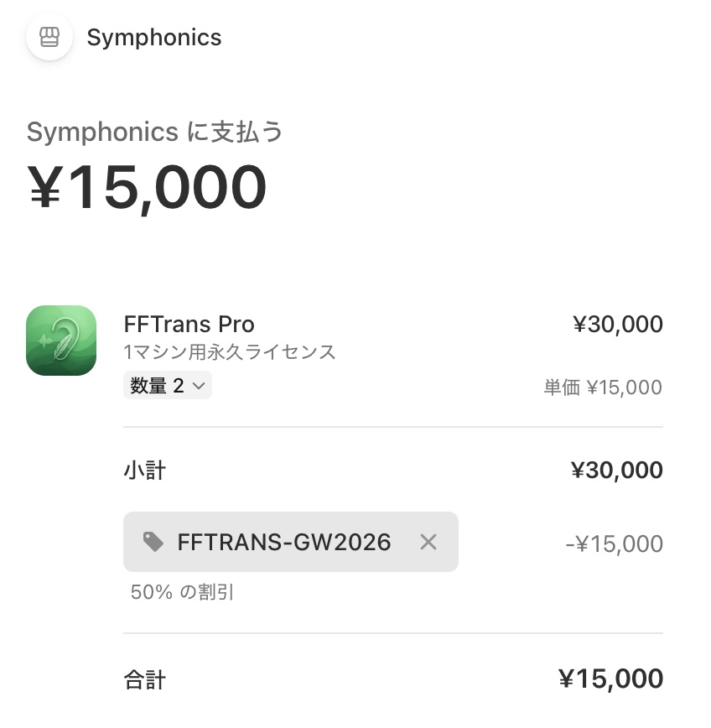Click the FFTRANS-GW2026 coupon code text

point(284,542)
